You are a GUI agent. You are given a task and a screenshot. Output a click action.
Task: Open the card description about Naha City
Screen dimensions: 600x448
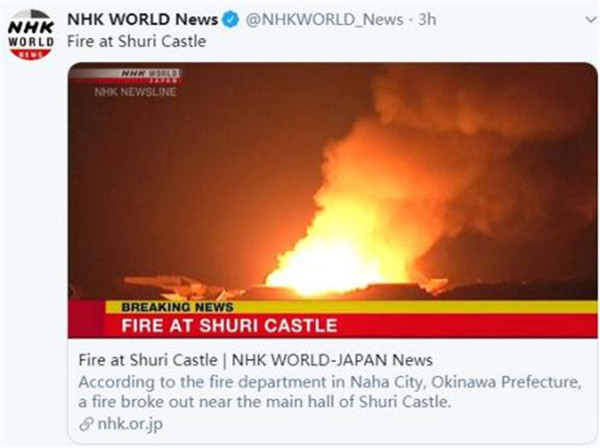(330, 392)
